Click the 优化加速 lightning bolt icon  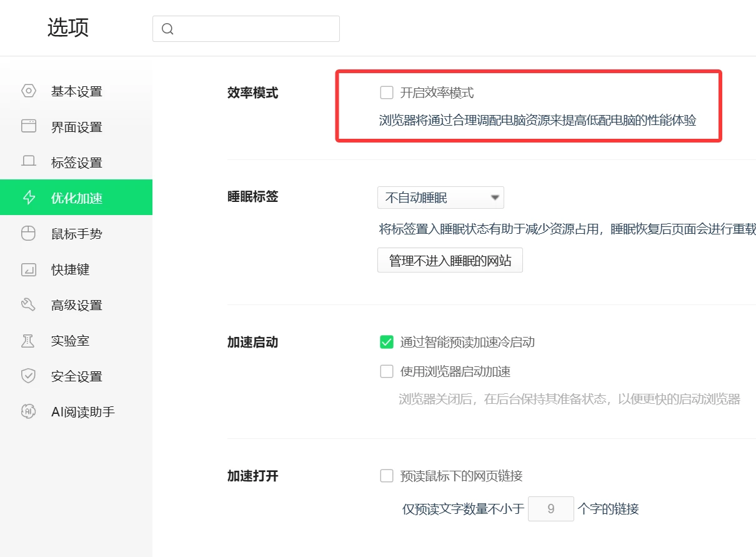(x=29, y=198)
